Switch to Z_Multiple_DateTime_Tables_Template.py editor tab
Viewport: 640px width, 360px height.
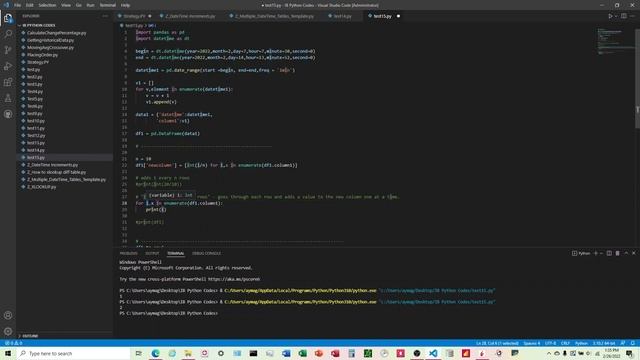274,16
